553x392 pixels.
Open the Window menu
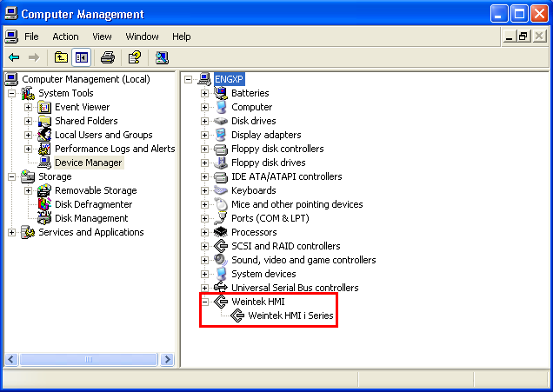[x=142, y=37]
